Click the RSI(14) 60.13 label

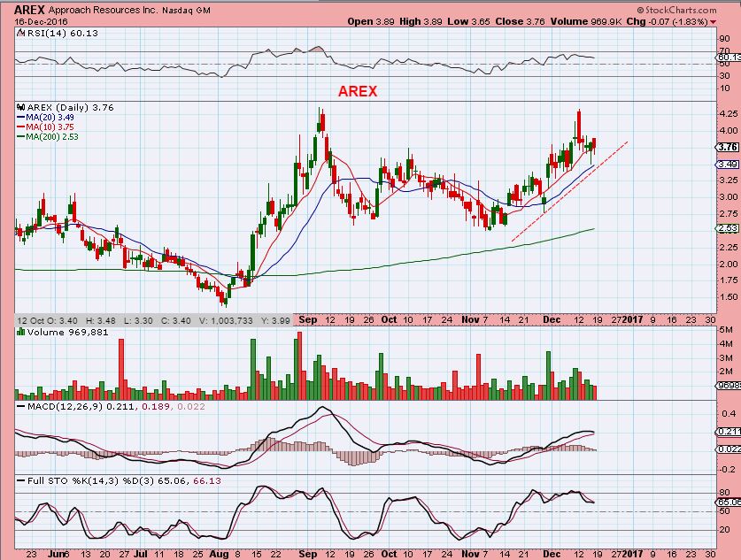click(x=63, y=33)
